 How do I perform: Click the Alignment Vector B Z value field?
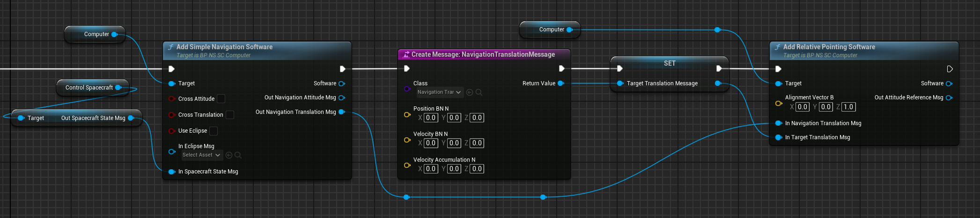848,107
